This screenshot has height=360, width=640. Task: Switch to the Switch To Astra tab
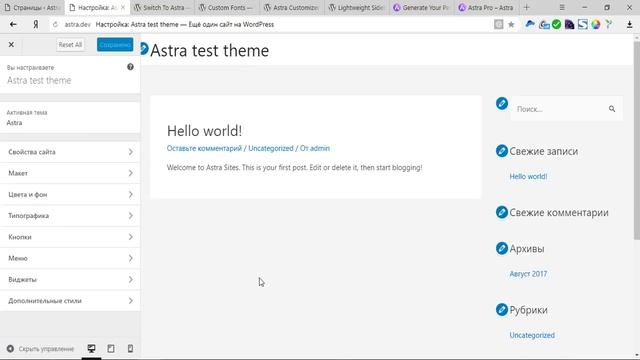pos(162,7)
